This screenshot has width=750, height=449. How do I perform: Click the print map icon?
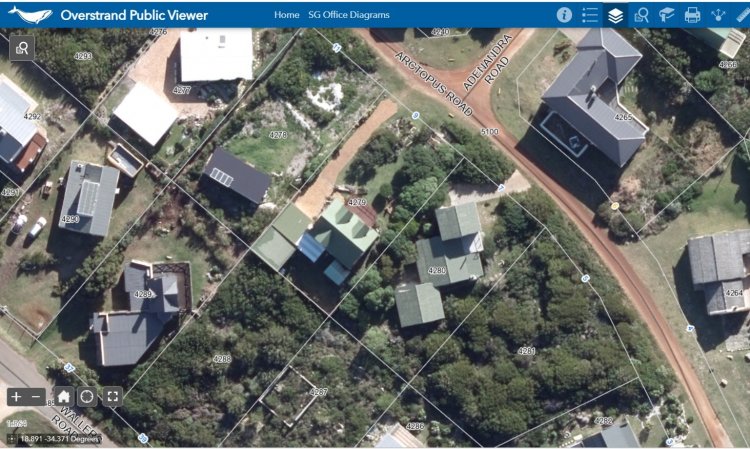tap(692, 15)
